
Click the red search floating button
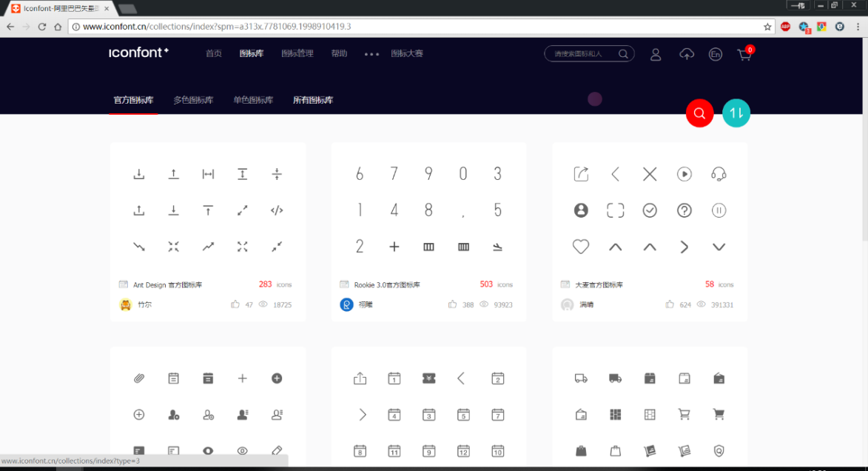(700, 113)
